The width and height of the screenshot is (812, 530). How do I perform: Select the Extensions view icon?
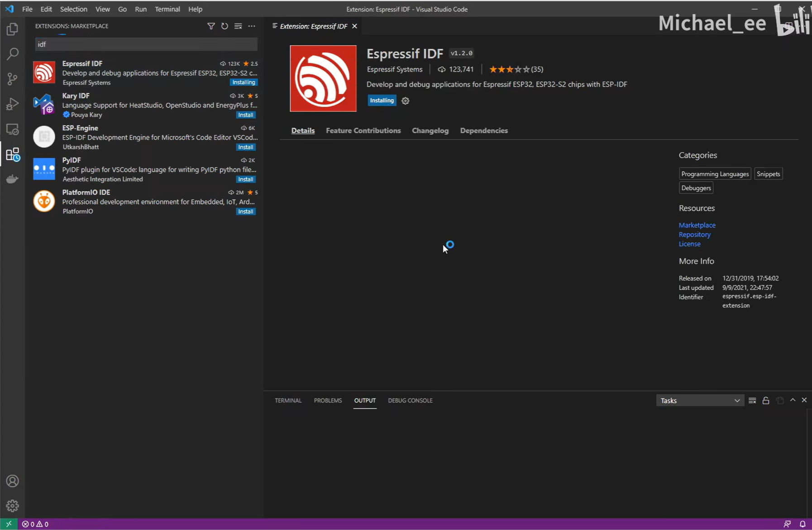point(12,154)
